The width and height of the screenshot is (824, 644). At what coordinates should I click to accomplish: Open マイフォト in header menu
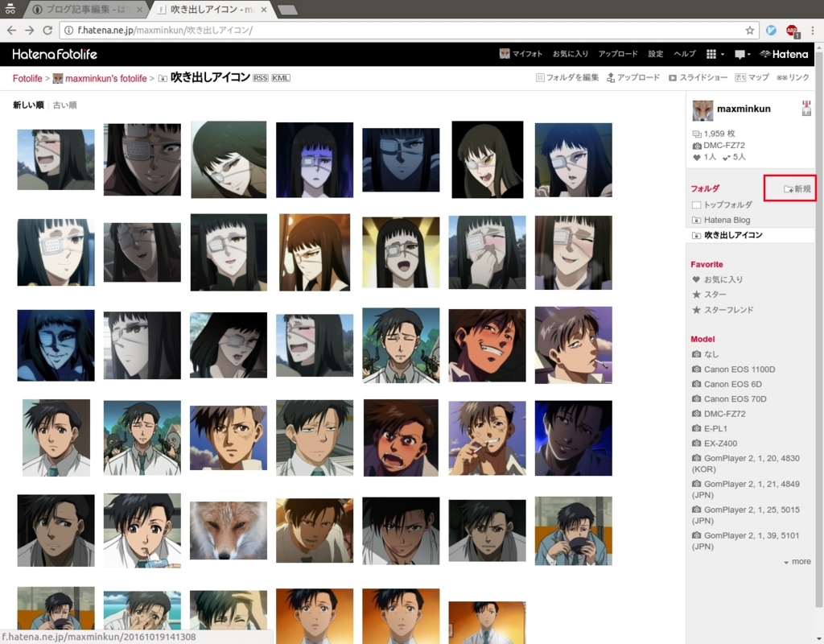521,54
